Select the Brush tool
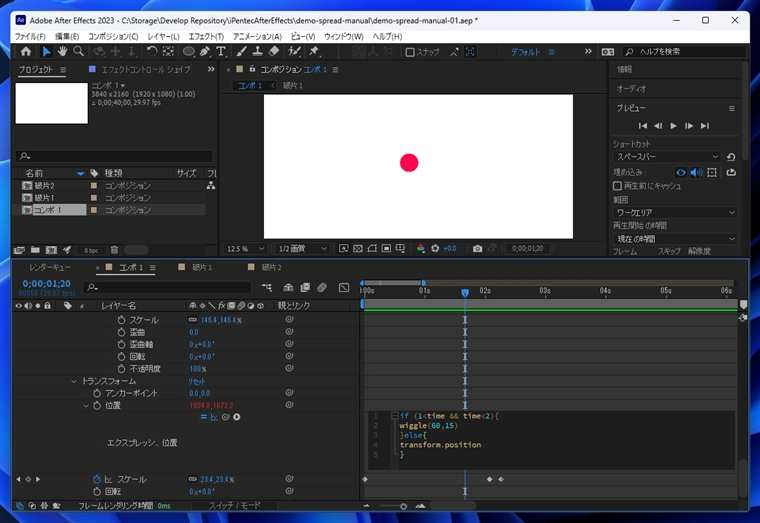The image size is (760, 523). click(x=241, y=51)
